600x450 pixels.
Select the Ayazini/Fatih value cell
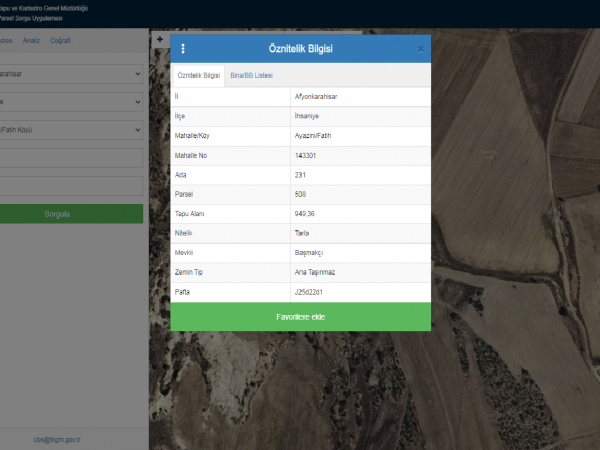tap(360, 136)
